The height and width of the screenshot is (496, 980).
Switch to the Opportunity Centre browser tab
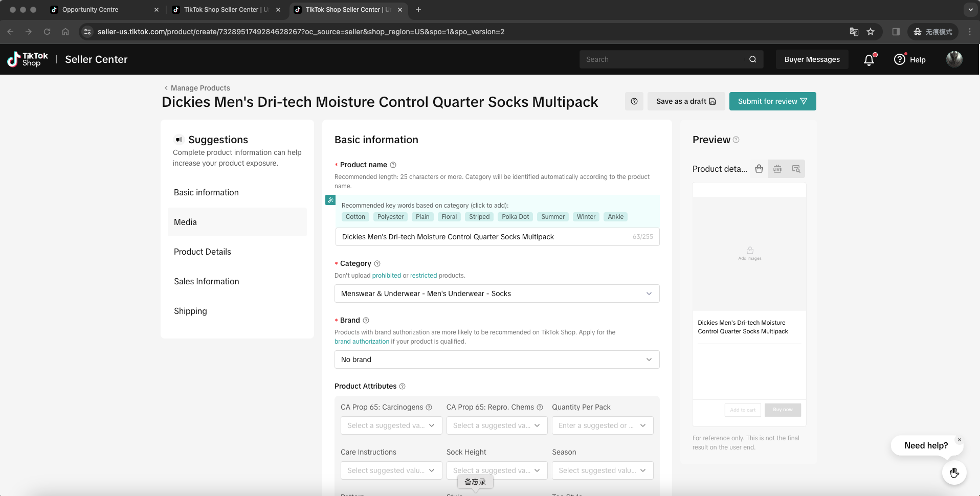click(x=91, y=10)
